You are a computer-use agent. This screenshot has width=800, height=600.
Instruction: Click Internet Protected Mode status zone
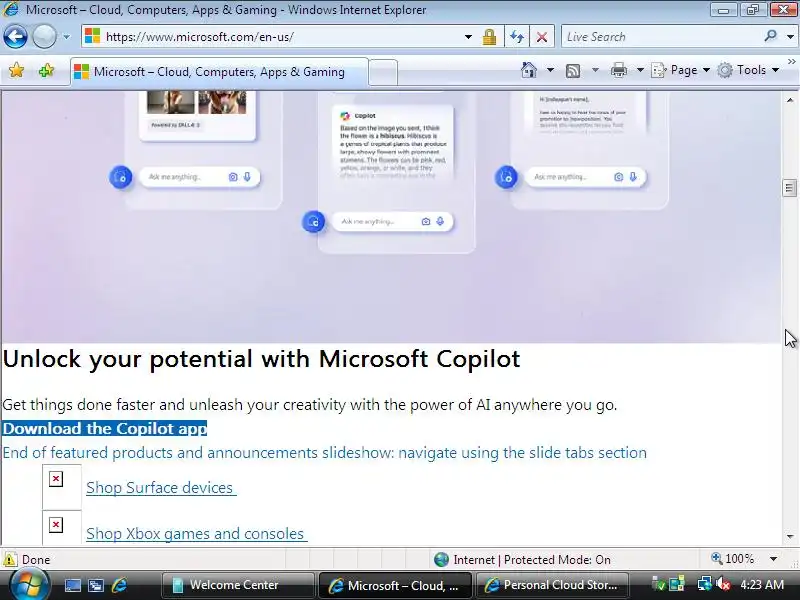point(522,560)
